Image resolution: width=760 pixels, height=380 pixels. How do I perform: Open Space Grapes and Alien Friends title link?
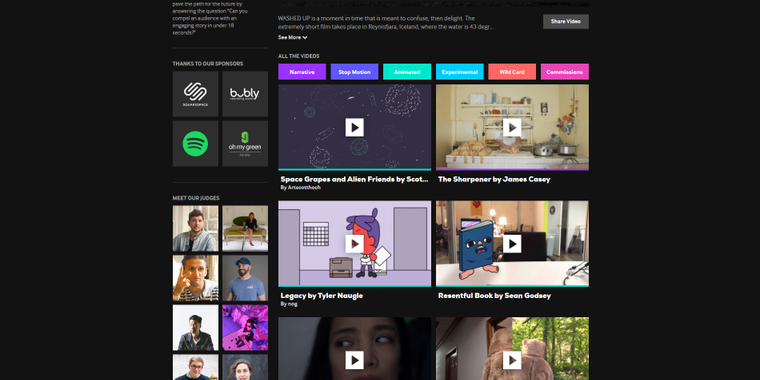(x=354, y=179)
